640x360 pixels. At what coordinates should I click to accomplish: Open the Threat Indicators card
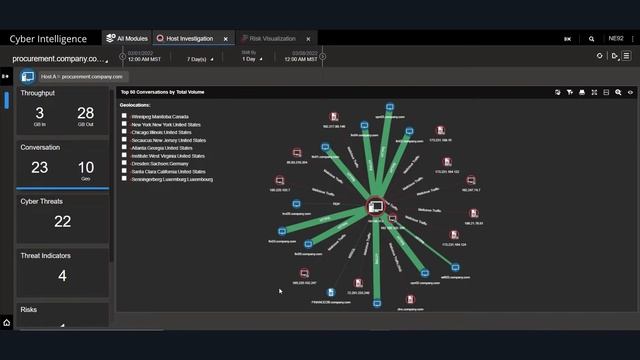tap(62, 273)
